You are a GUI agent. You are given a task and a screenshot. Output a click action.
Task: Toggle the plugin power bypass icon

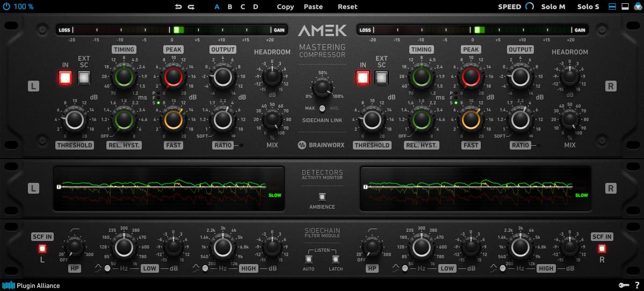pos(6,6)
